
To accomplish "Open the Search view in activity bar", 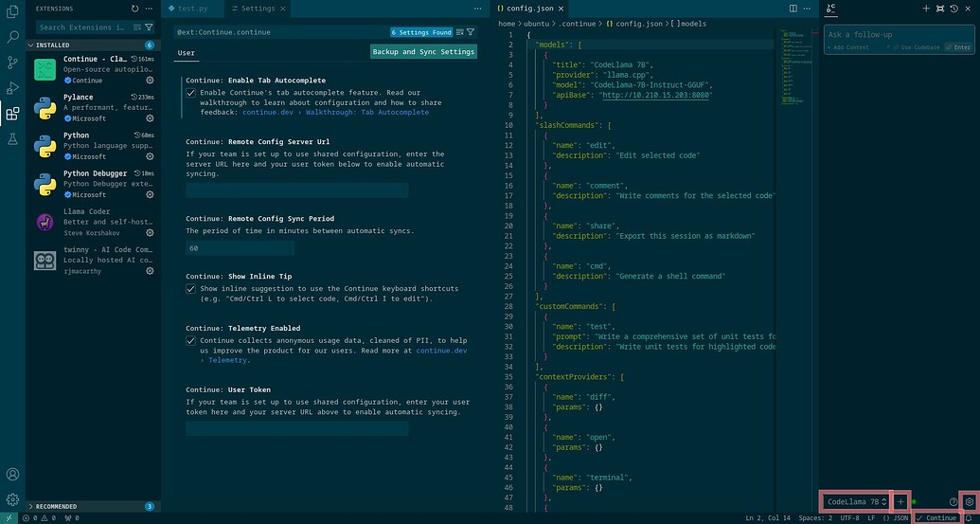I will tap(12, 37).
